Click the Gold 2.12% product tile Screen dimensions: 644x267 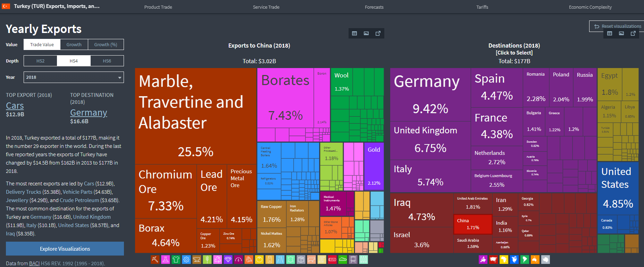(374, 166)
